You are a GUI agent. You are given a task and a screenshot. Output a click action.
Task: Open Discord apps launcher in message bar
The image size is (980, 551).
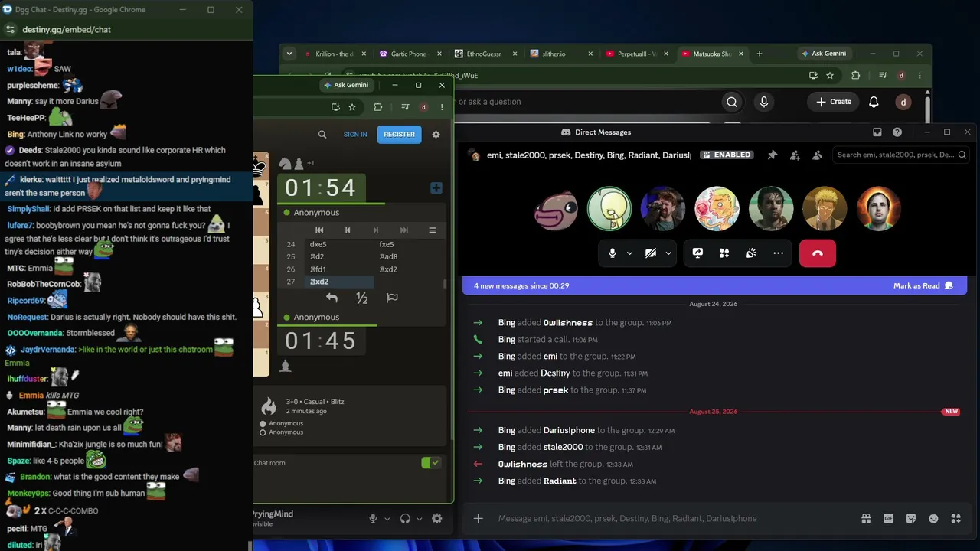click(x=955, y=518)
